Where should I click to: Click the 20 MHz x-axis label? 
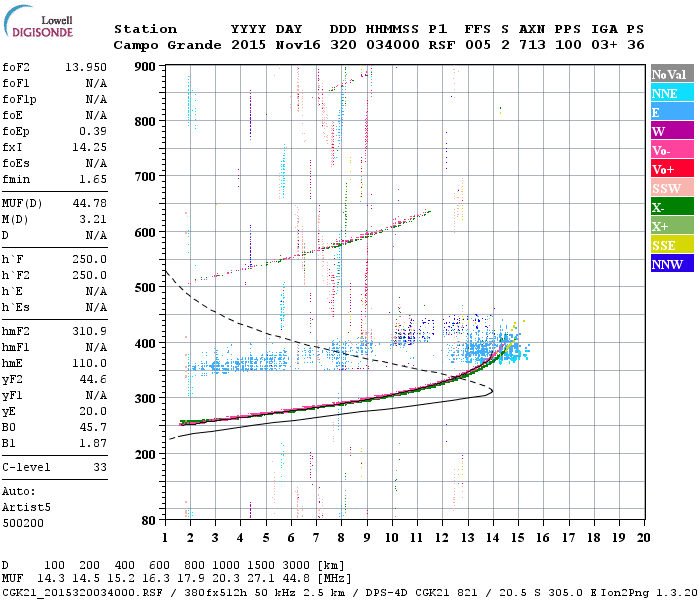[x=643, y=538]
